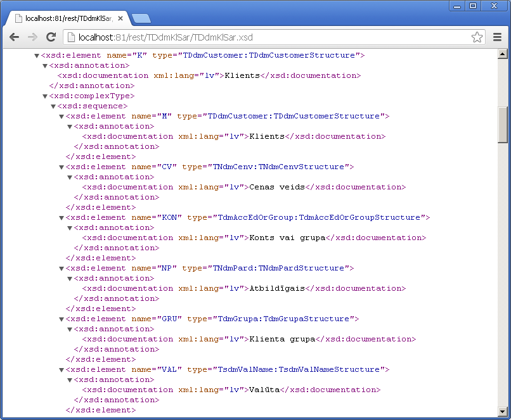Collapse the annotation under element VAL

tap(69, 380)
